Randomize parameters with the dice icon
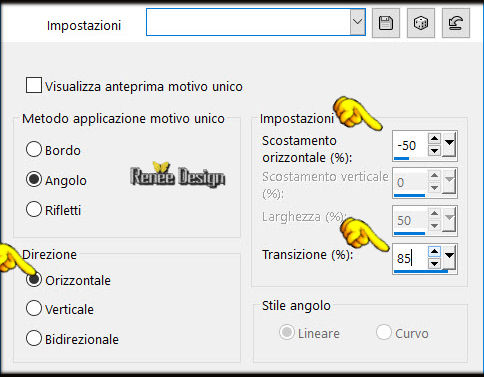Image resolution: width=484 pixels, height=377 pixels. 421,23
